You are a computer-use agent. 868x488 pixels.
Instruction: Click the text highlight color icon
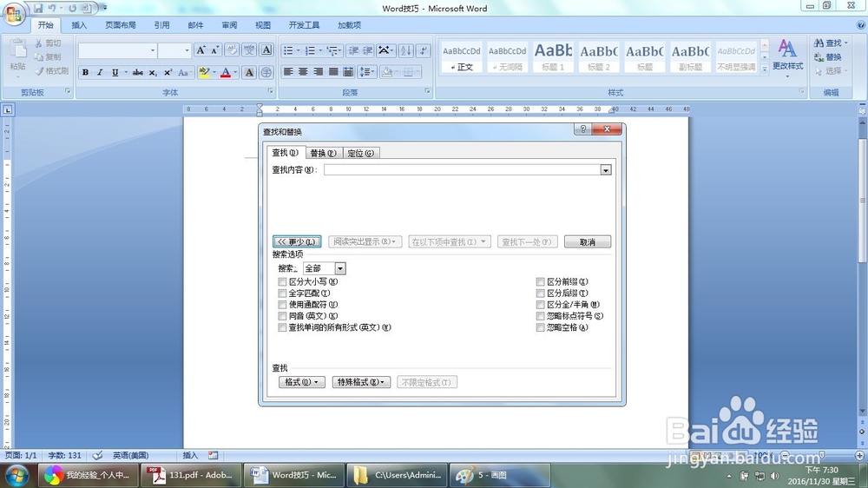[204, 72]
